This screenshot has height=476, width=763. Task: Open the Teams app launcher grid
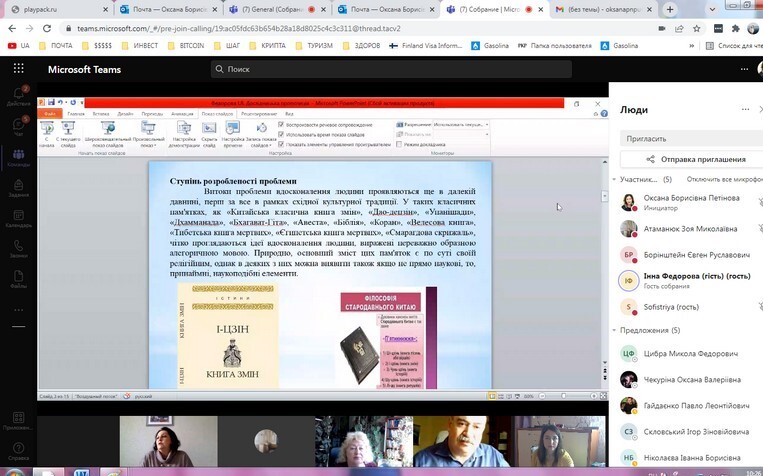(x=18, y=69)
